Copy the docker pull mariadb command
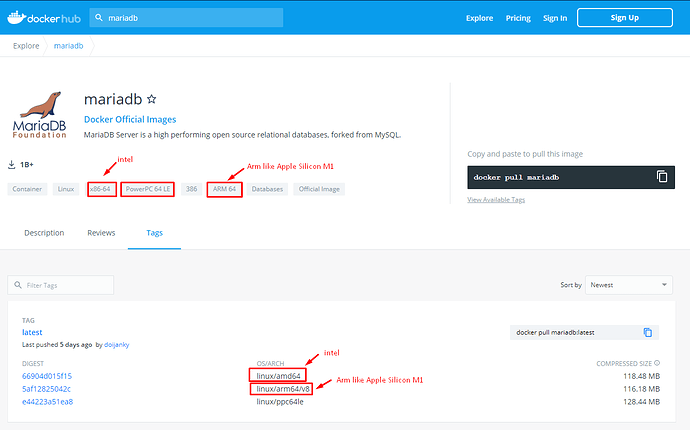Screen dimensions: 690x430 [x=661, y=176]
